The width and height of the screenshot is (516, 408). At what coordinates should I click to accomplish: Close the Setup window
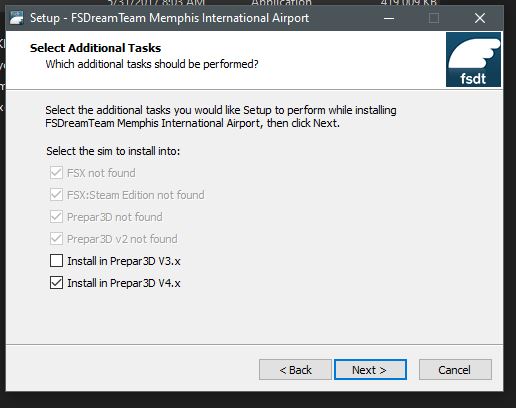pyautogui.click(x=480, y=18)
